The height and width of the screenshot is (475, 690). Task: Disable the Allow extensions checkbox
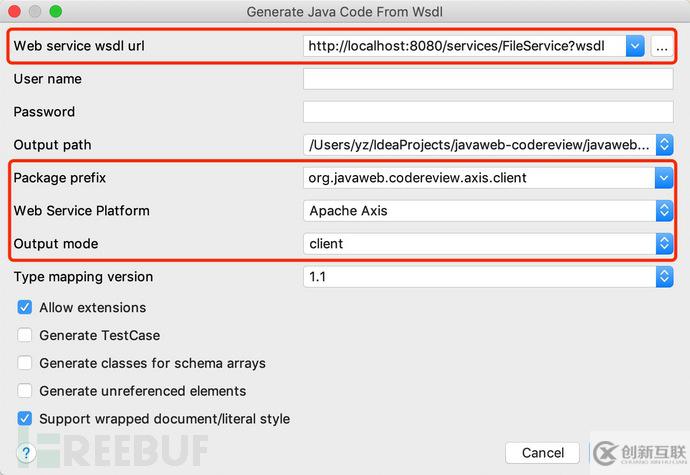tap(25, 308)
